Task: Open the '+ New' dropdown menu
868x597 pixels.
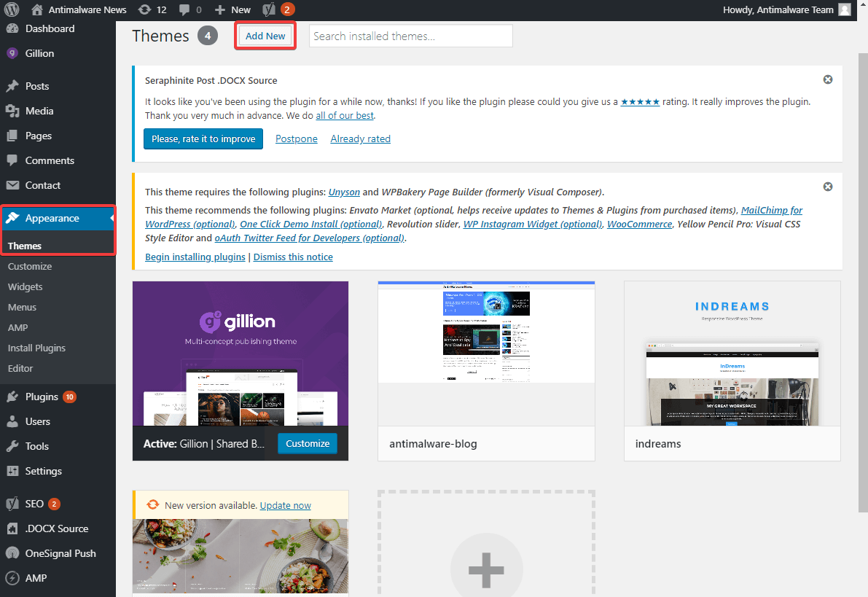Action: click(x=232, y=10)
